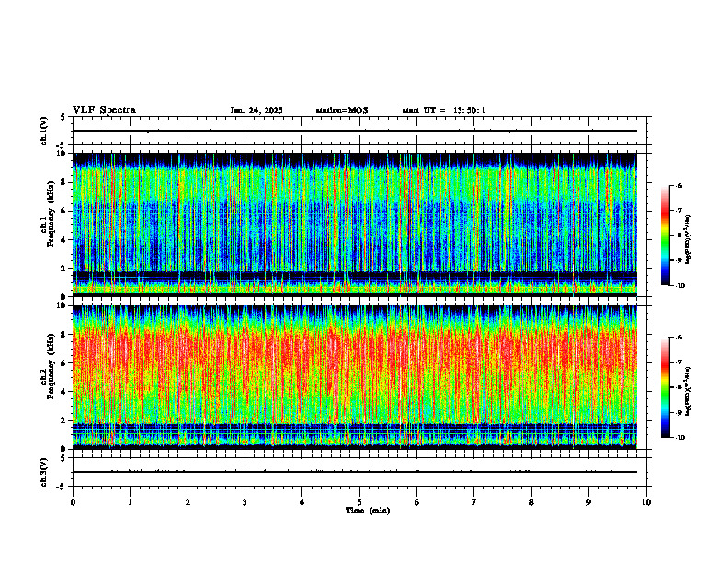Click the 'ch.3(V)' axis label of bottom waveform
The width and height of the screenshot is (728, 563).
[x=44, y=472]
